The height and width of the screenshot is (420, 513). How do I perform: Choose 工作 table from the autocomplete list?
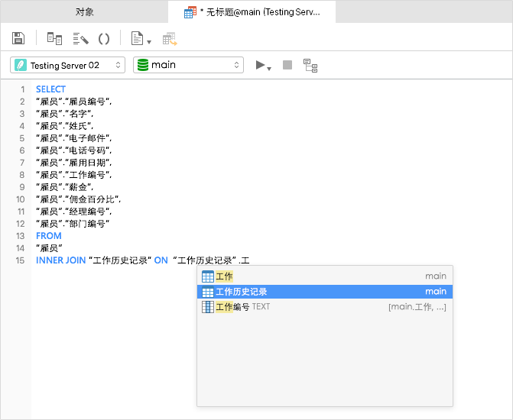325,276
